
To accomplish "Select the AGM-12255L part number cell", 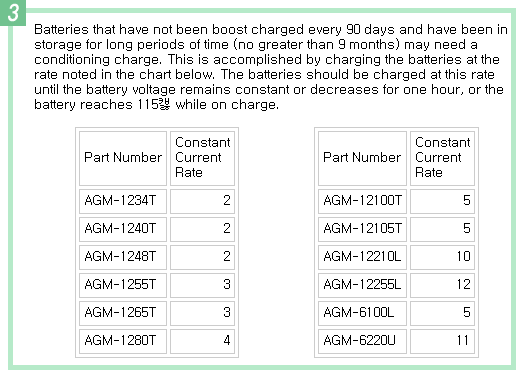I will 362,285.
